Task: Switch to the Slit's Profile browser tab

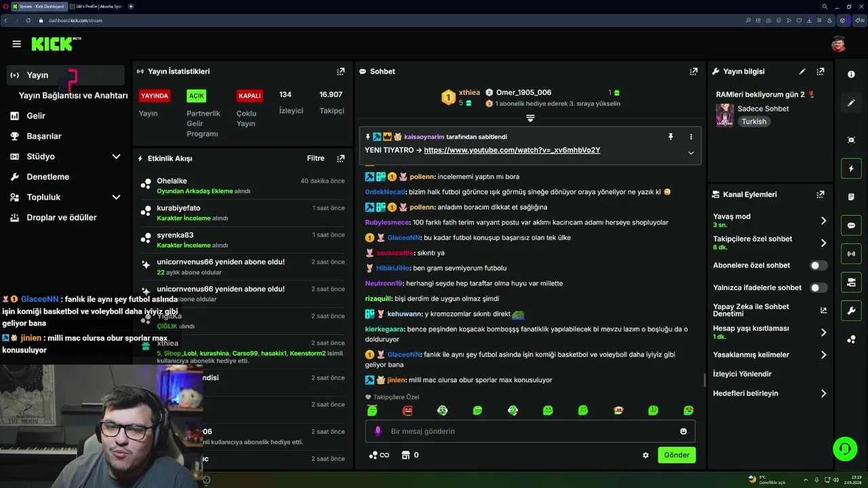Action: (96, 6)
